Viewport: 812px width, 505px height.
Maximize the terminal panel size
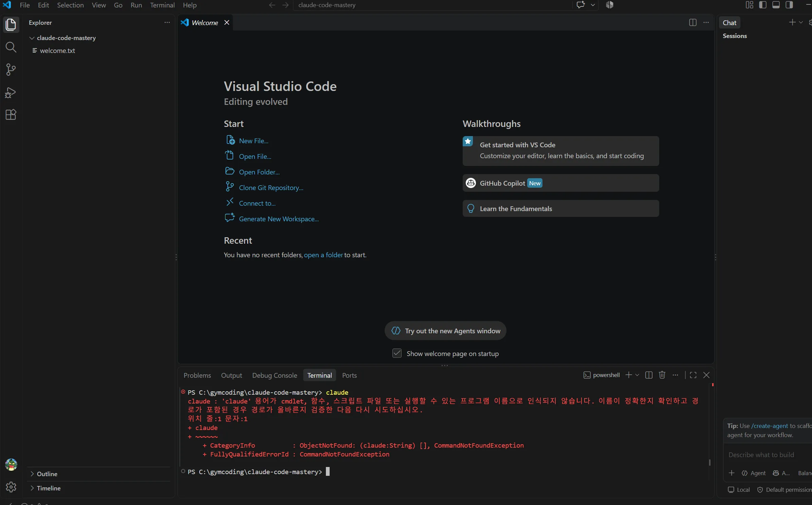(693, 375)
